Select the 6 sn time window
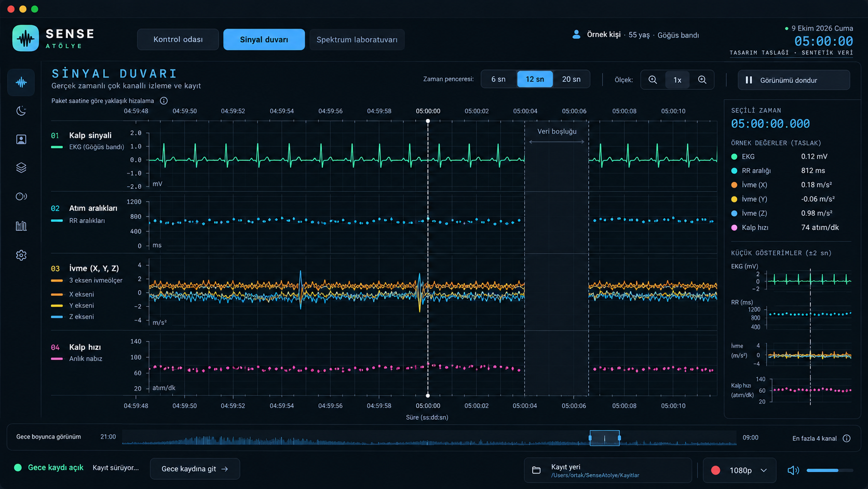The image size is (868, 489). [498, 79]
